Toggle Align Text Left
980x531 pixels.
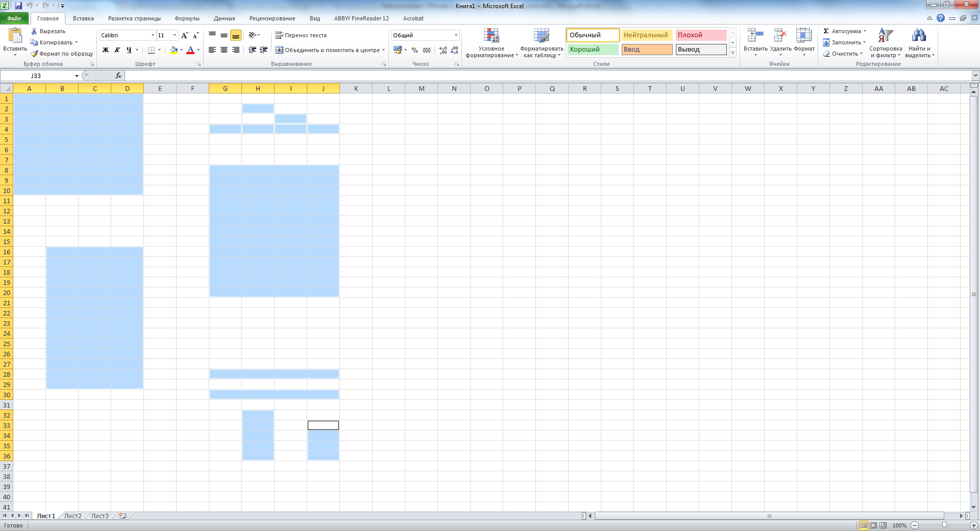click(x=212, y=50)
